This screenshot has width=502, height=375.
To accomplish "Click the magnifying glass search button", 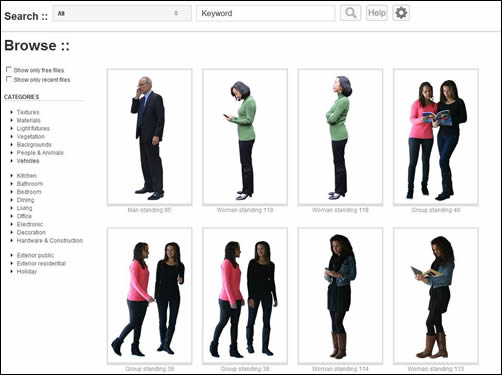I will [x=350, y=13].
